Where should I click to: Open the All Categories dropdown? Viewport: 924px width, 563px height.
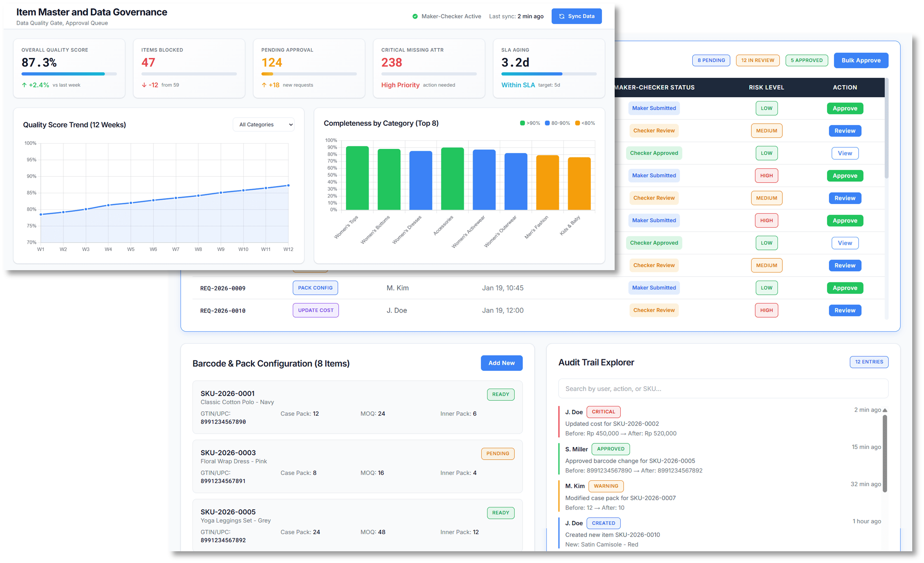pos(263,125)
